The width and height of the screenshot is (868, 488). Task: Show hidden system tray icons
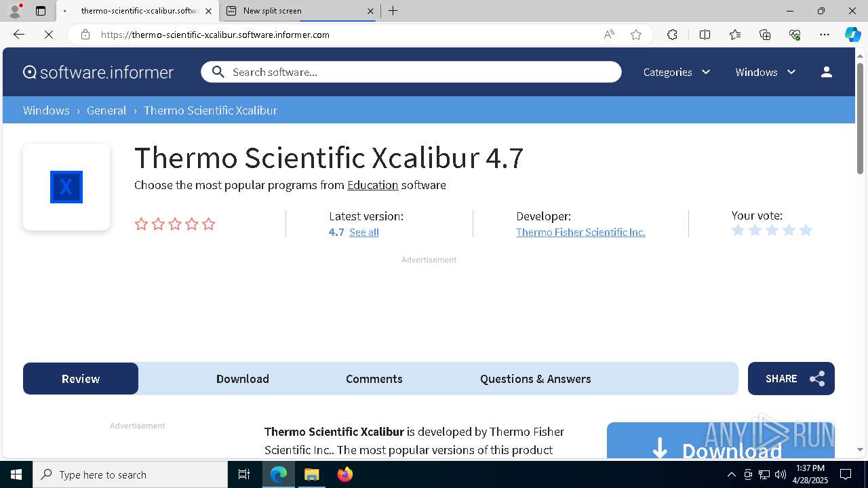[731, 474]
